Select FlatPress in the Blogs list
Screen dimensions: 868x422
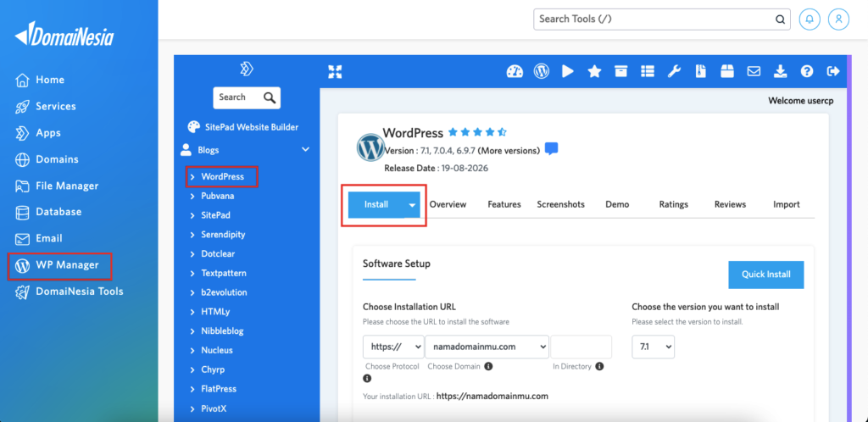pos(220,389)
